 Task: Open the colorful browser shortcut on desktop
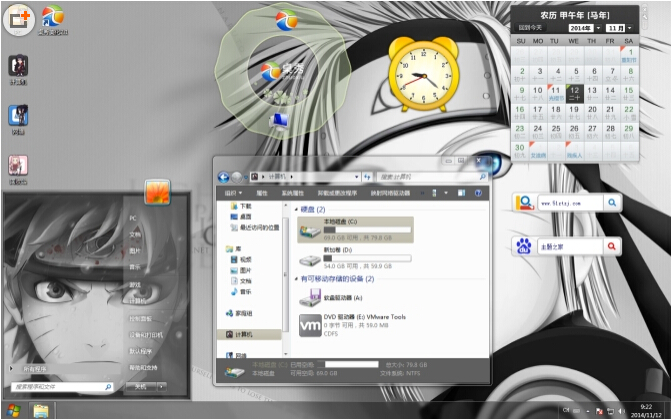[53, 17]
